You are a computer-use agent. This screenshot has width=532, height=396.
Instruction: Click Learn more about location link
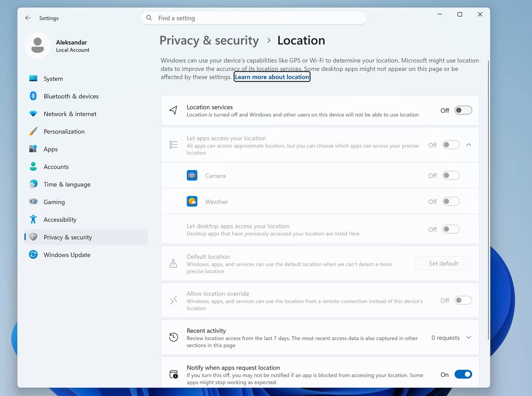tap(272, 77)
